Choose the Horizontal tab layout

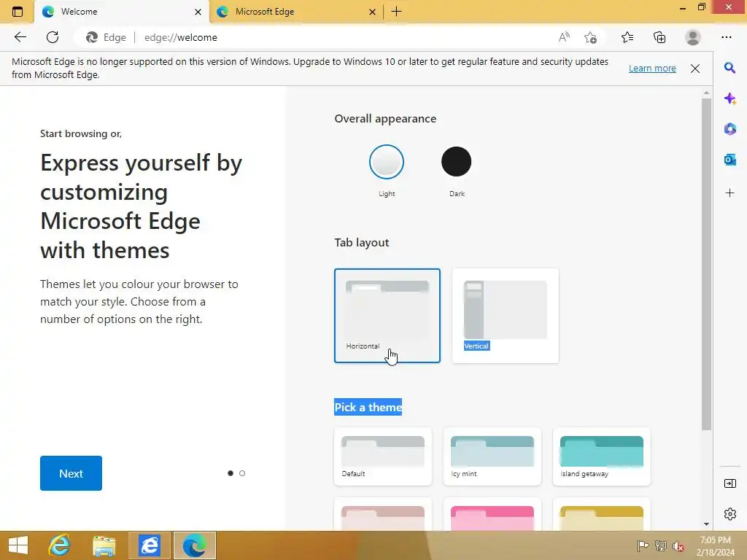(387, 316)
